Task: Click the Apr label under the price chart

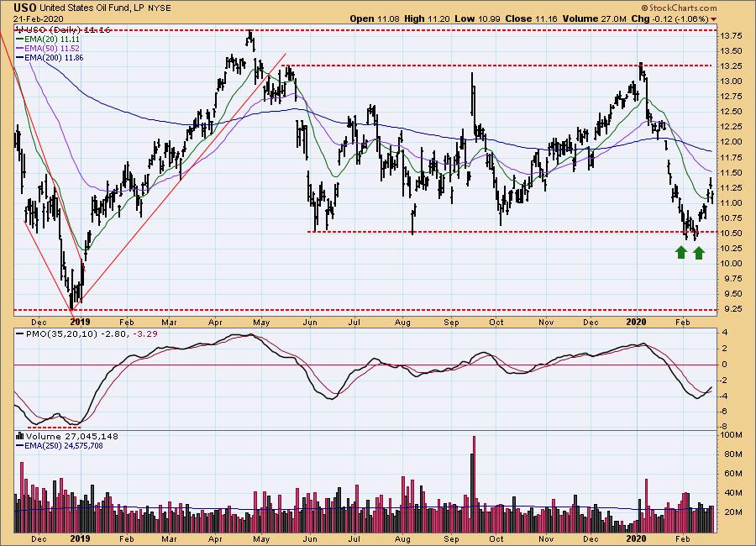Action: click(x=215, y=323)
